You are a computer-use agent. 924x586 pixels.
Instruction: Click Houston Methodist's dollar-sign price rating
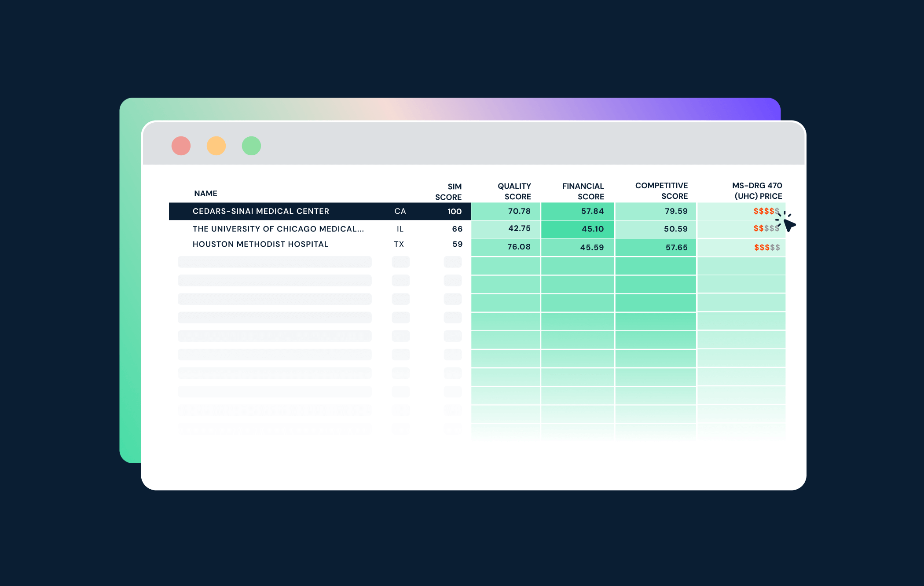point(767,247)
